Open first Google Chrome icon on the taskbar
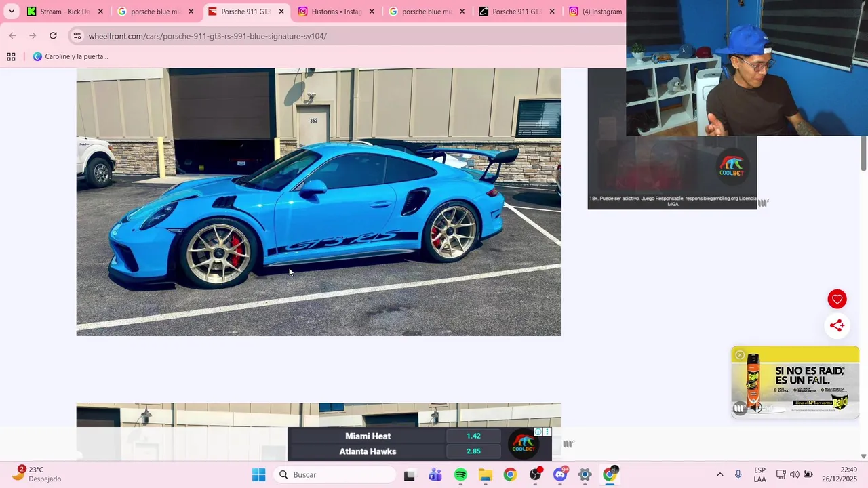The height and width of the screenshot is (488, 868). 510,475
